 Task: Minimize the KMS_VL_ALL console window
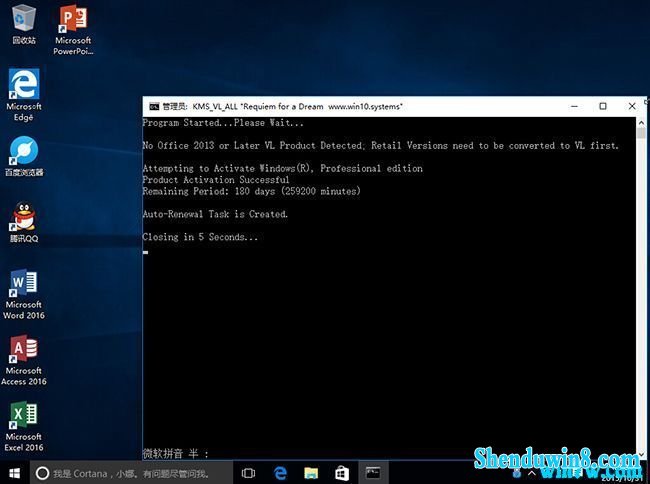coord(574,106)
